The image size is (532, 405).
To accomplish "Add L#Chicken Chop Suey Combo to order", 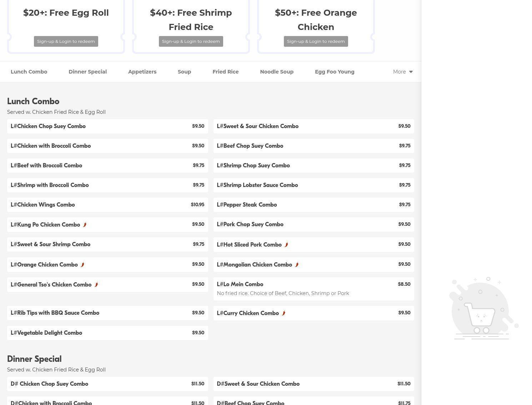I will point(107,126).
